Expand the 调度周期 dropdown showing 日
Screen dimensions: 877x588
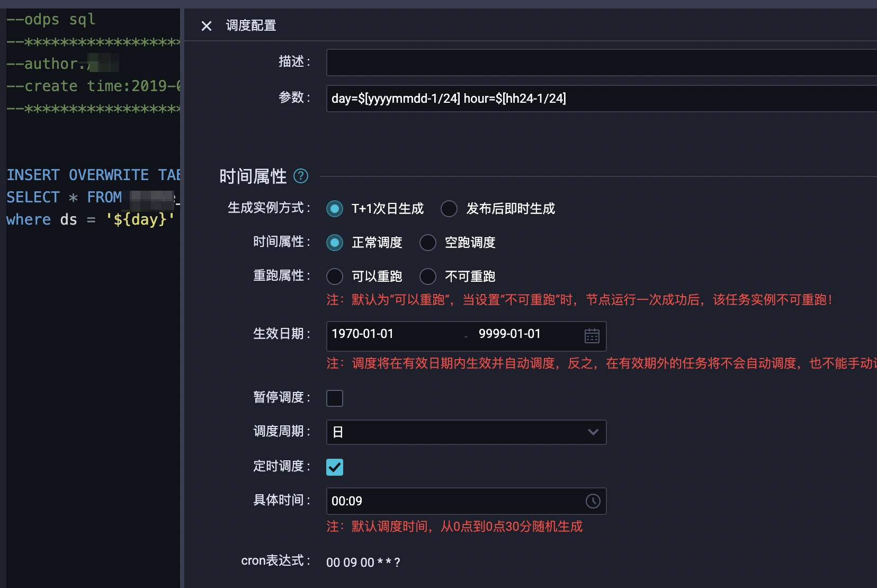466,432
